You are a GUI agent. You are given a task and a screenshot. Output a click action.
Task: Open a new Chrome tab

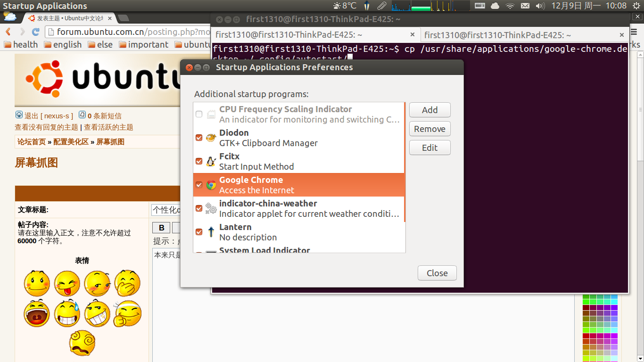coord(124,18)
